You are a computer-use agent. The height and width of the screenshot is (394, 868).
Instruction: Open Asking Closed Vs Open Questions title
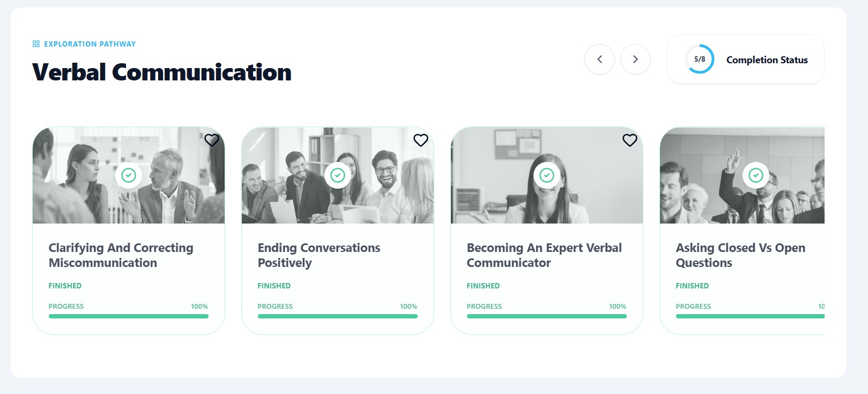pyautogui.click(x=740, y=255)
